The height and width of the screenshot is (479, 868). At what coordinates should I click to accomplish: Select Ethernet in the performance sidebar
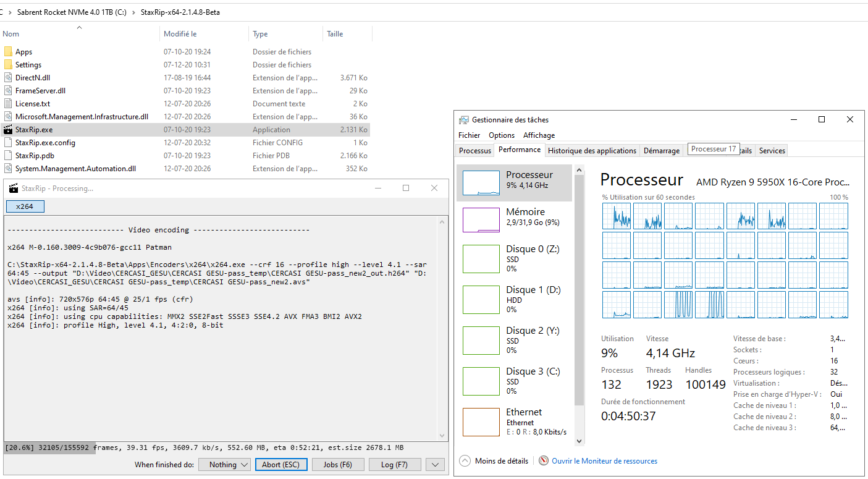coord(514,422)
